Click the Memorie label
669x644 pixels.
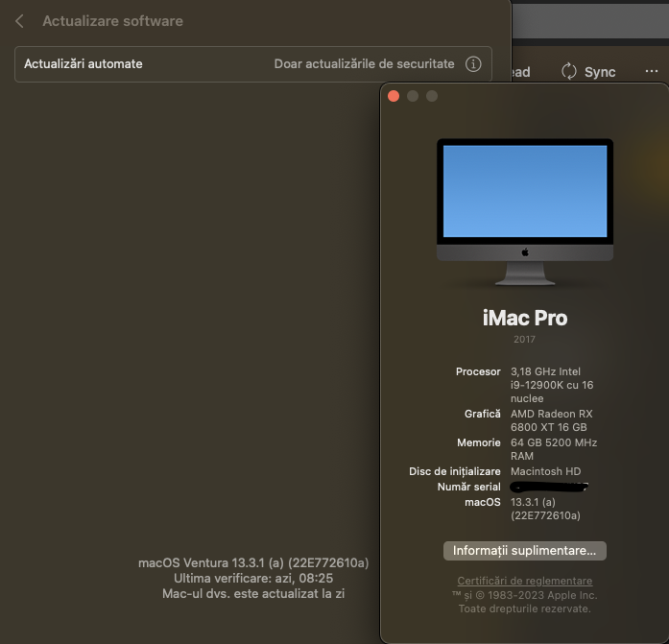[x=479, y=442]
